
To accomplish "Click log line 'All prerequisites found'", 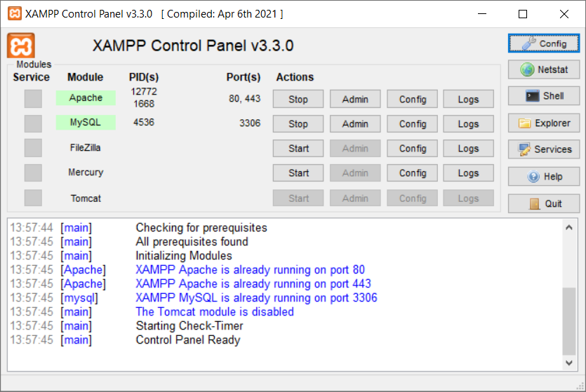I will [x=192, y=241].
